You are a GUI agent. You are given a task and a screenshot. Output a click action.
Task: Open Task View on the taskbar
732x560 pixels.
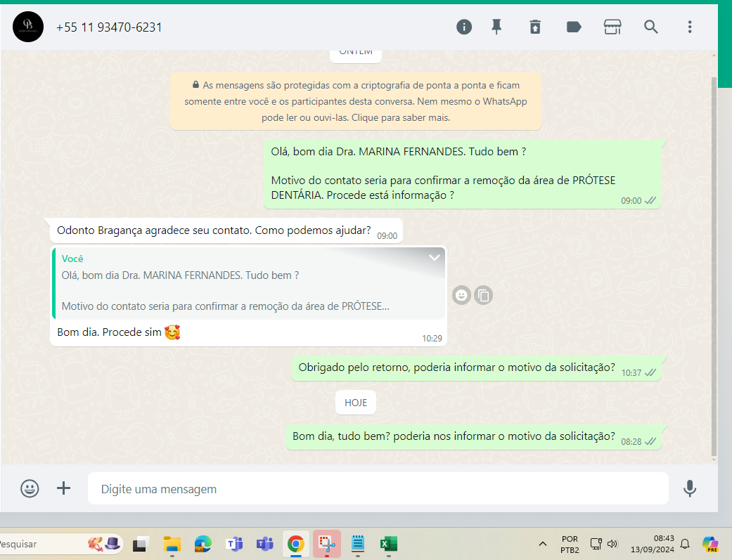[140, 544]
